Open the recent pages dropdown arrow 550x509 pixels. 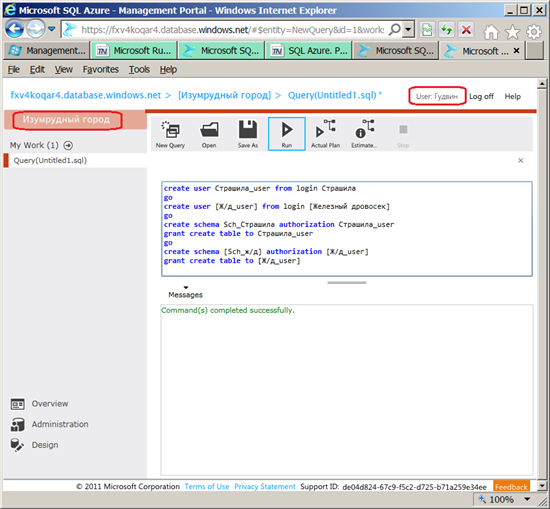click(x=52, y=29)
